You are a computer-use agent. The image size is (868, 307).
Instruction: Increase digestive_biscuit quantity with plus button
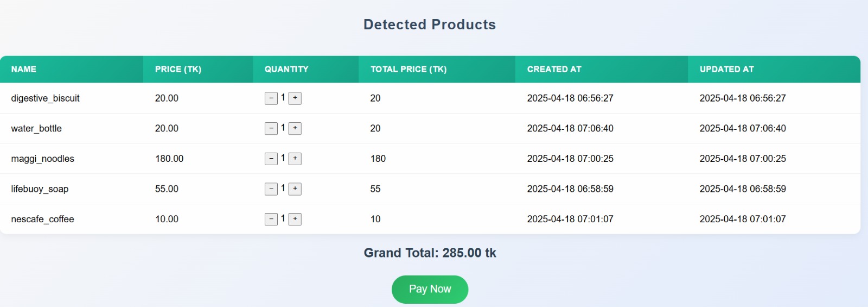(x=295, y=98)
